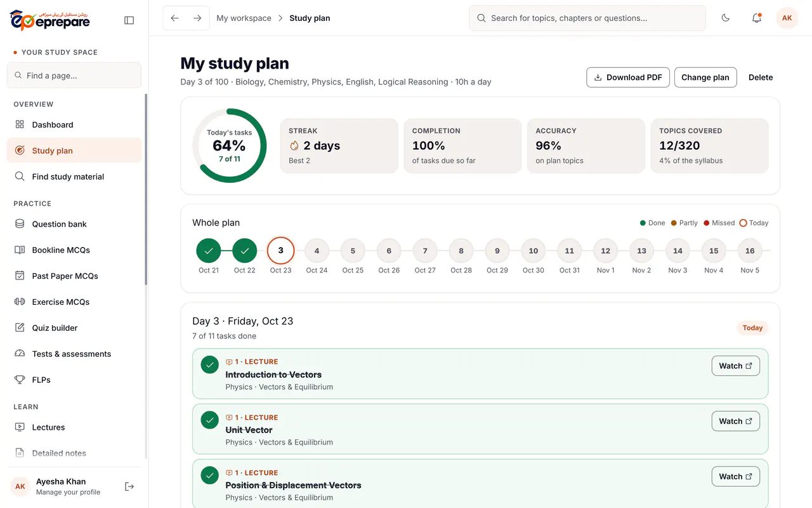Image resolution: width=812 pixels, height=508 pixels.
Task: Click the Find a page search field
Action: point(74,76)
